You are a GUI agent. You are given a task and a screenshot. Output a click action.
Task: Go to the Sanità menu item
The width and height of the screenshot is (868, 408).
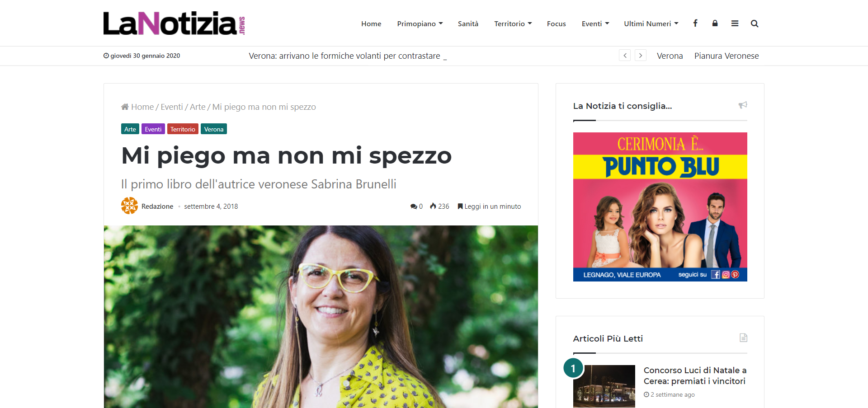coord(468,23)
